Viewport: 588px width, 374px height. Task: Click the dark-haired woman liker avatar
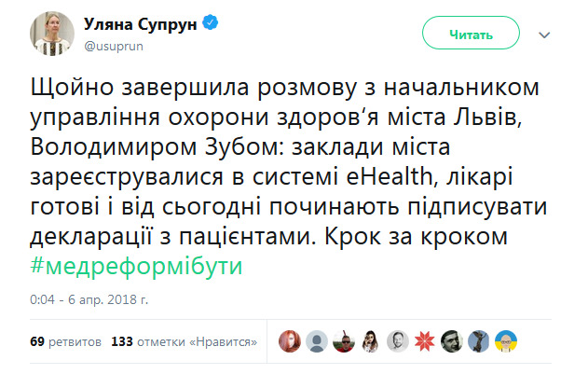tap(371, 341)
